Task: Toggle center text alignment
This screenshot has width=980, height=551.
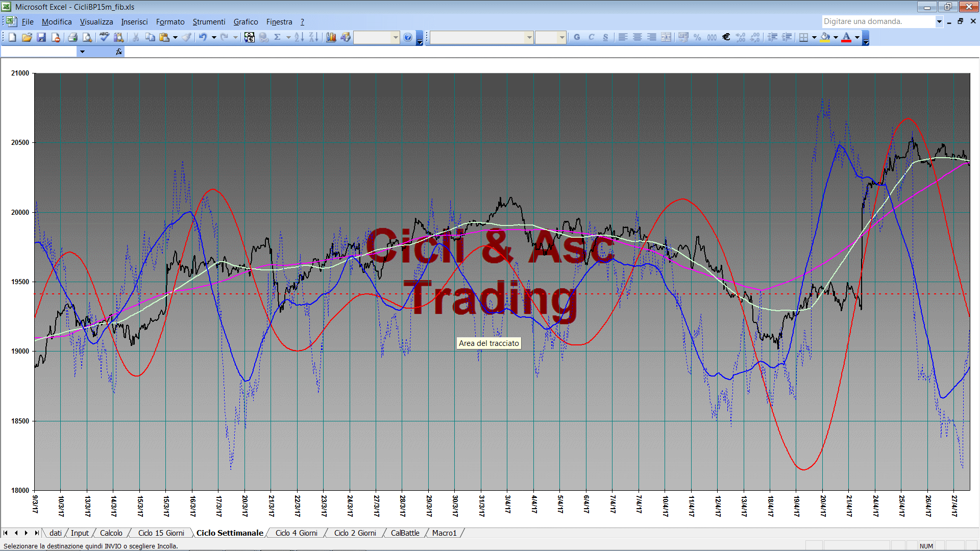Action: 638,37
